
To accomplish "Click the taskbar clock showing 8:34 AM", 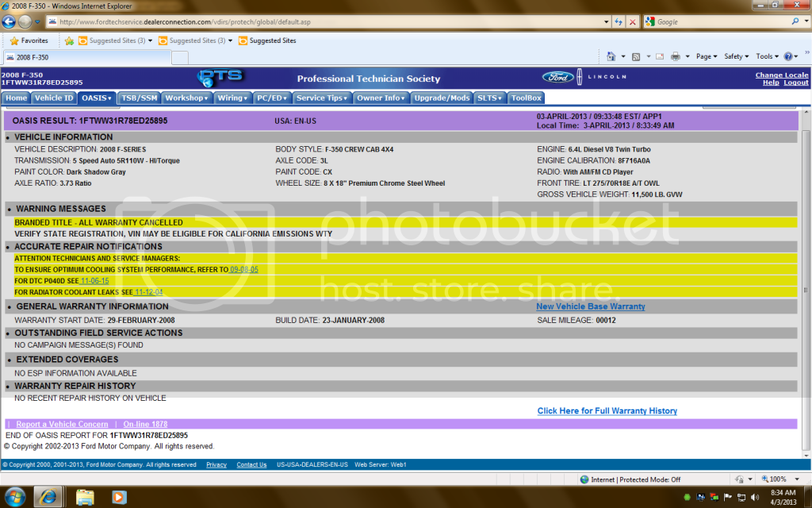I will pyautogui.click(x=783, y=497).
